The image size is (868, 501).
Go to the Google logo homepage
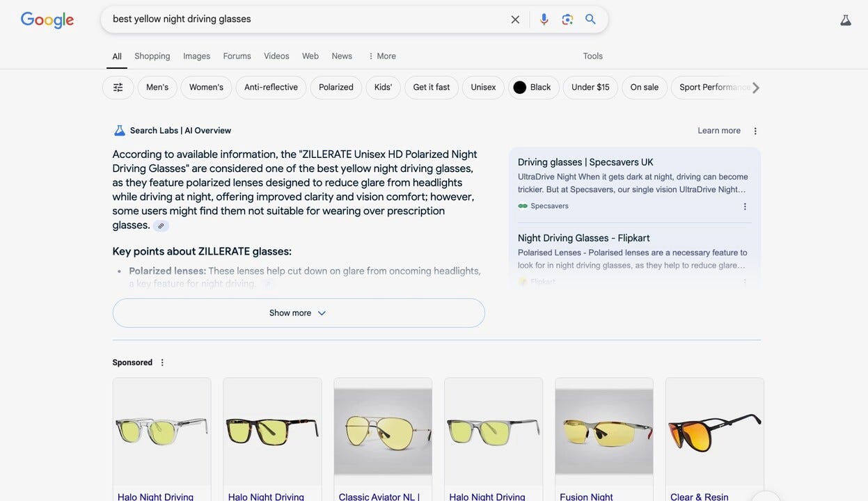coord(47,20)
